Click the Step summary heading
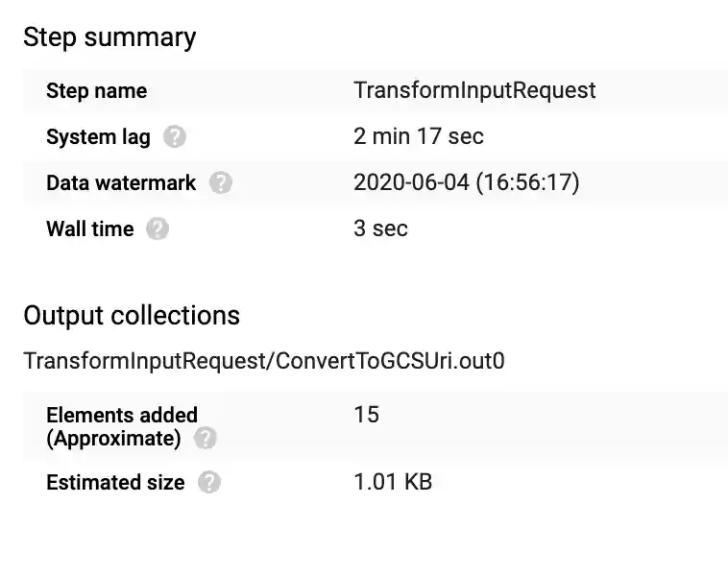 [109, 37]
